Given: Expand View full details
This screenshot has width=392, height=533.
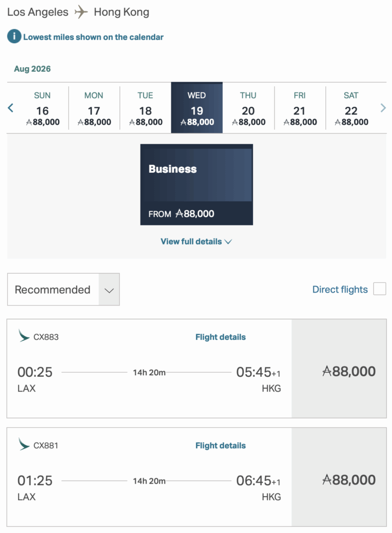Looking at the screenshot, I should [x=196, y=242].
